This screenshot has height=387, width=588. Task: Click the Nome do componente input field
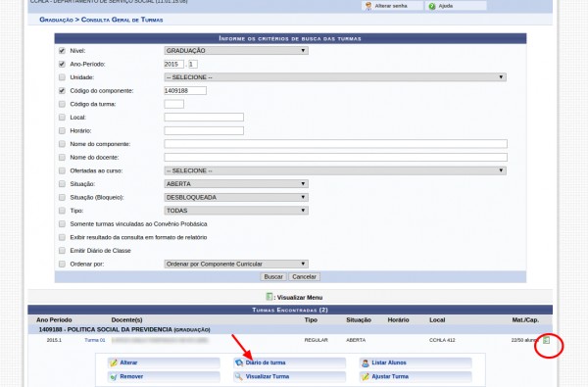pyautogui.click(x=335, y=144)
